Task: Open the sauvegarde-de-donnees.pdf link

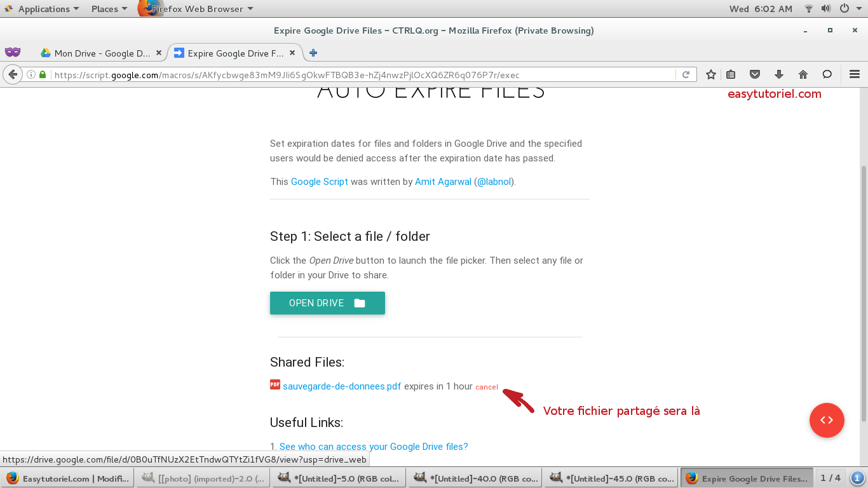Action: tap(342, 386)
